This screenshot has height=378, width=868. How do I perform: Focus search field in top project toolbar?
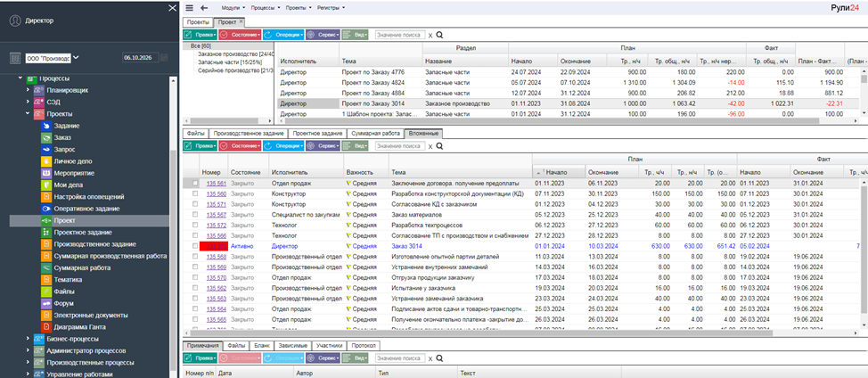(x=400, y=34)
